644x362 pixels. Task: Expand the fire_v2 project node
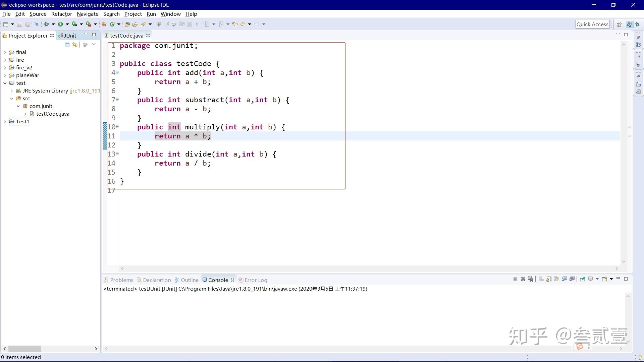tap(5, 68)
